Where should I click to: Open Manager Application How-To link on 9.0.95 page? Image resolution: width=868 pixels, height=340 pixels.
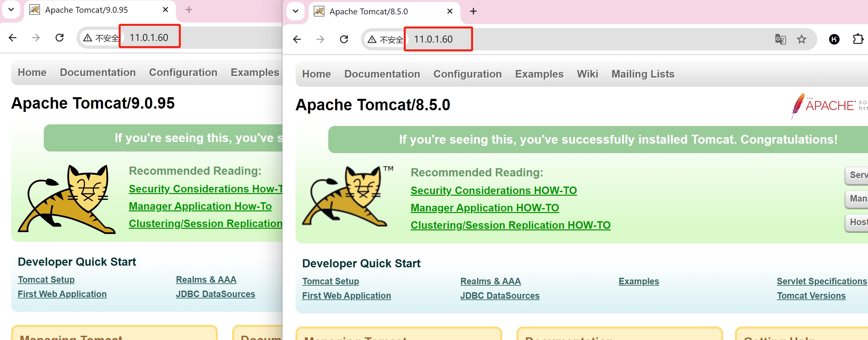[200, 206]
